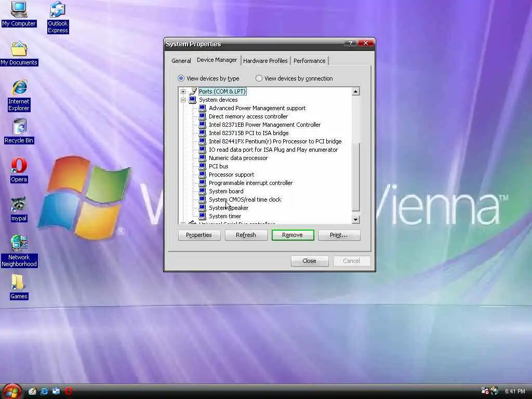Switch to the General tab
Screen dimensions: 532x399
click(x=181, y=61)
